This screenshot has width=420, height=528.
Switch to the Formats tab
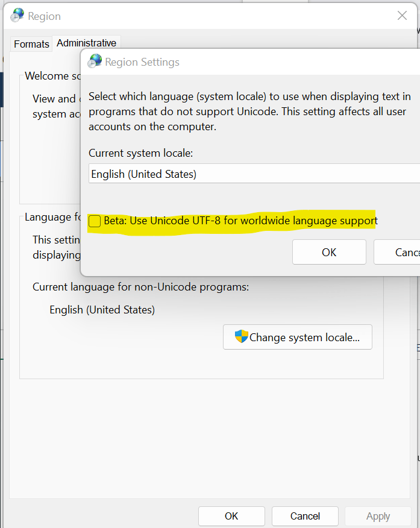click(x=31, y=44)
